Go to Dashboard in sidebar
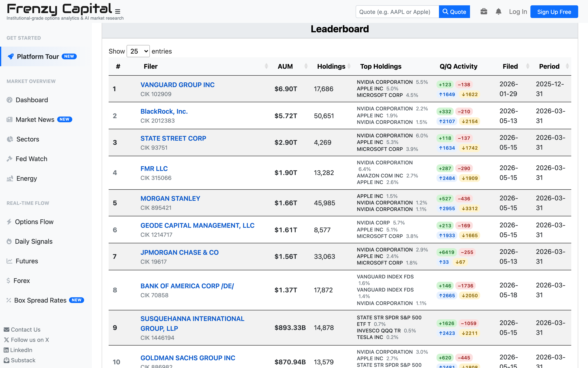The image size is (588, 368). click(32, 100)
